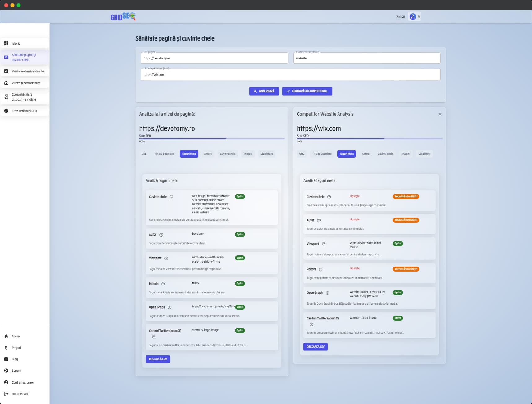This screenshot has height=404, width=532.
Task: Focus the URL pagină input field
Action: (x=214, y=58)
